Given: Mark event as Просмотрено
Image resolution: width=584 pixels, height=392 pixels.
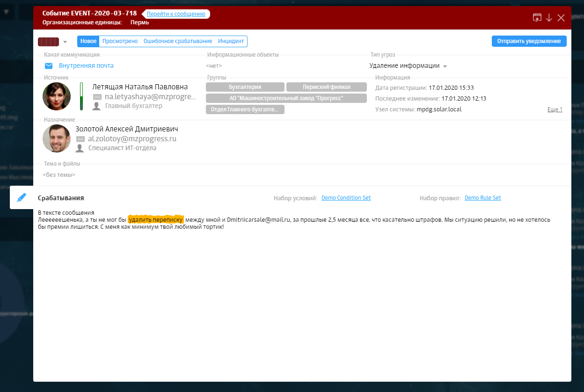Looking at the screenshot, I should point(120,41).
